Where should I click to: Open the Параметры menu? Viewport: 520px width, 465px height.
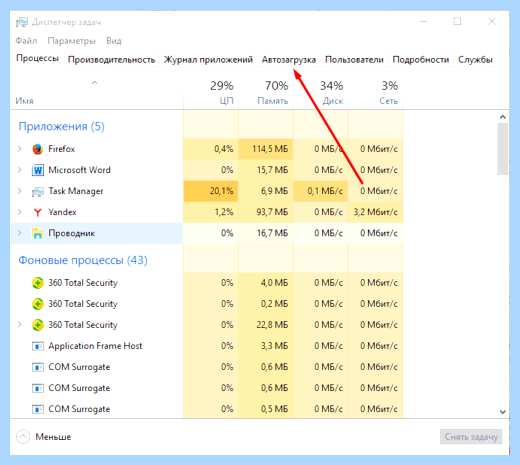click(x=71, y=41)
